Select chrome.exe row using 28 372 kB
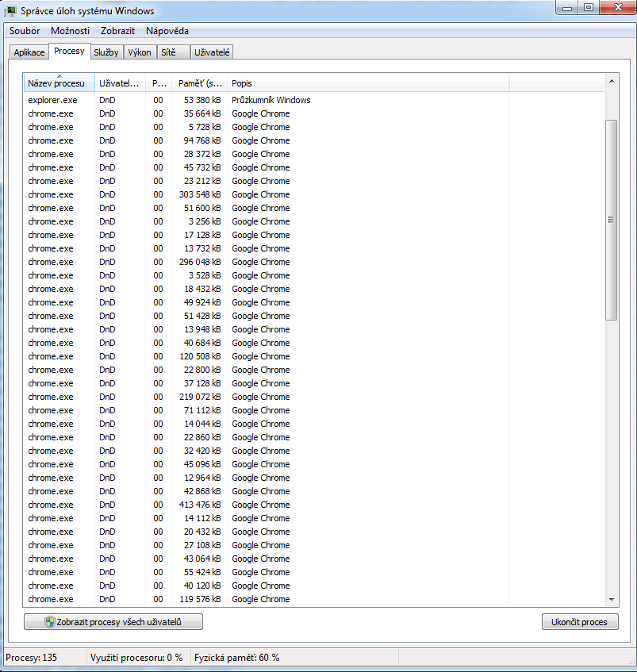 click(267, 154)
